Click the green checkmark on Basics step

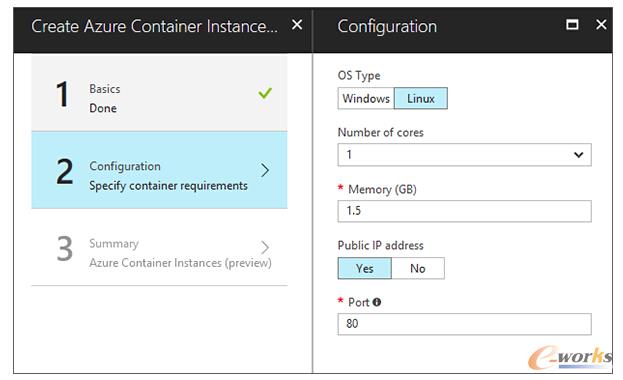point(265,93)
